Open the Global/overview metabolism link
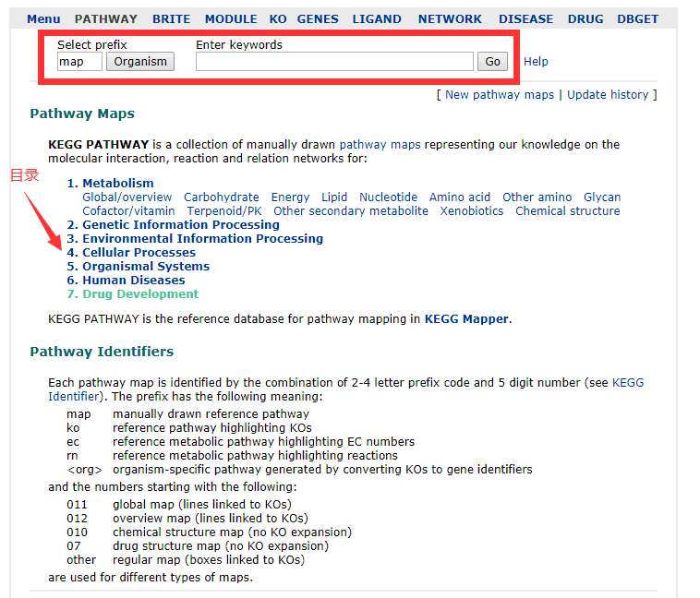Image resolution: width=700 pixels, height=598 pixels. [x=127, y=197]
